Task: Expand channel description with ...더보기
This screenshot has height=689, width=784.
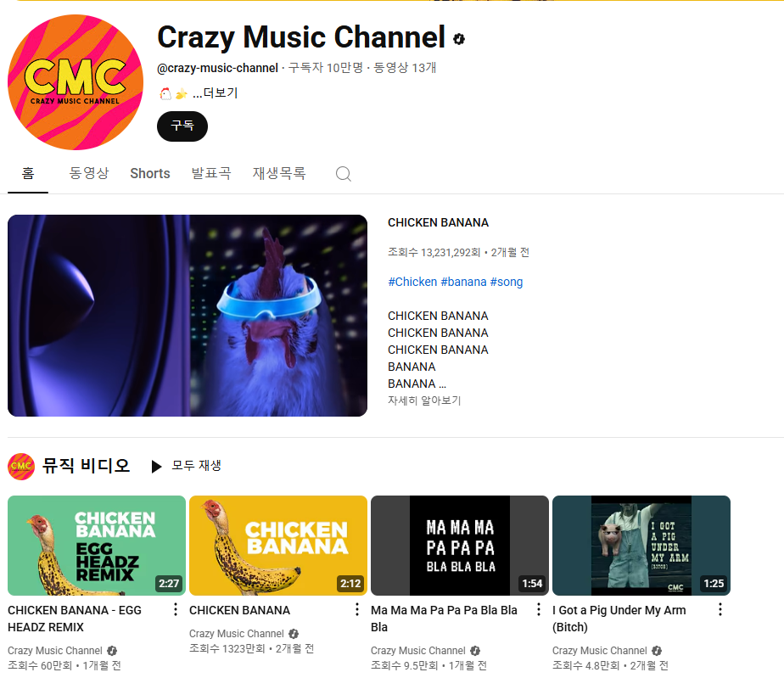Action: (215, 93)
